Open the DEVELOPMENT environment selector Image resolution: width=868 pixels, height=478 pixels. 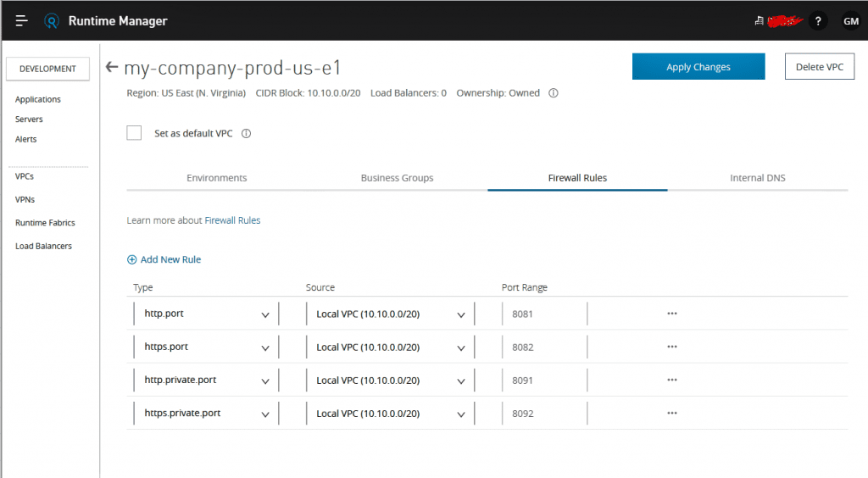click(47, 69)
